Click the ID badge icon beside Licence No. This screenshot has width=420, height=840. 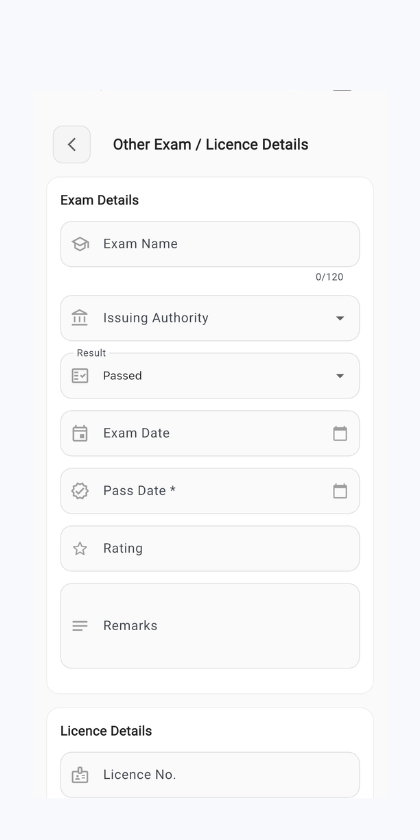point(80,775)
